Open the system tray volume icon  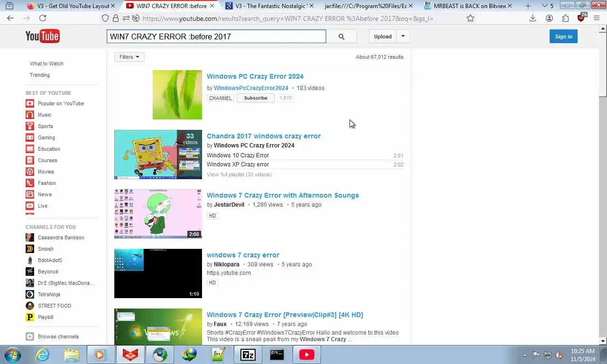(559, 355)
